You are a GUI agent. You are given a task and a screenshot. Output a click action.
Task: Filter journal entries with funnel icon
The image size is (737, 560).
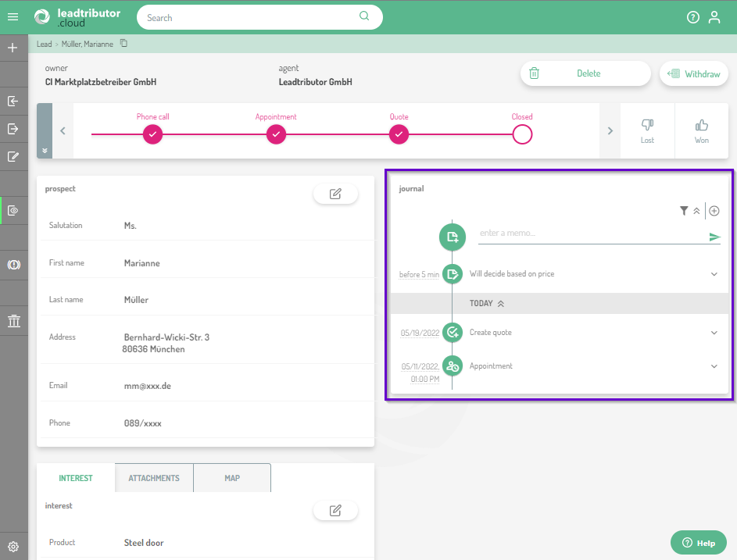click(684, 211)
